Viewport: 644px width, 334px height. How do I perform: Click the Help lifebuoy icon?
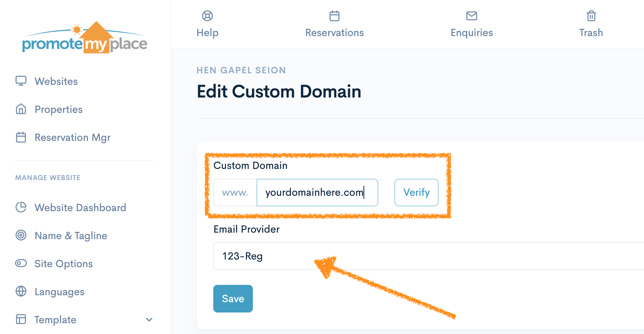207,16
